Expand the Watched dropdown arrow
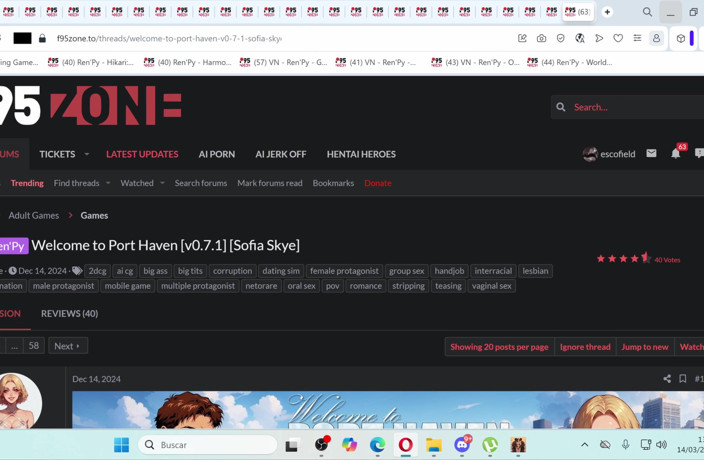The width and height of the screenshot is (704, 460). click(162, 183)
